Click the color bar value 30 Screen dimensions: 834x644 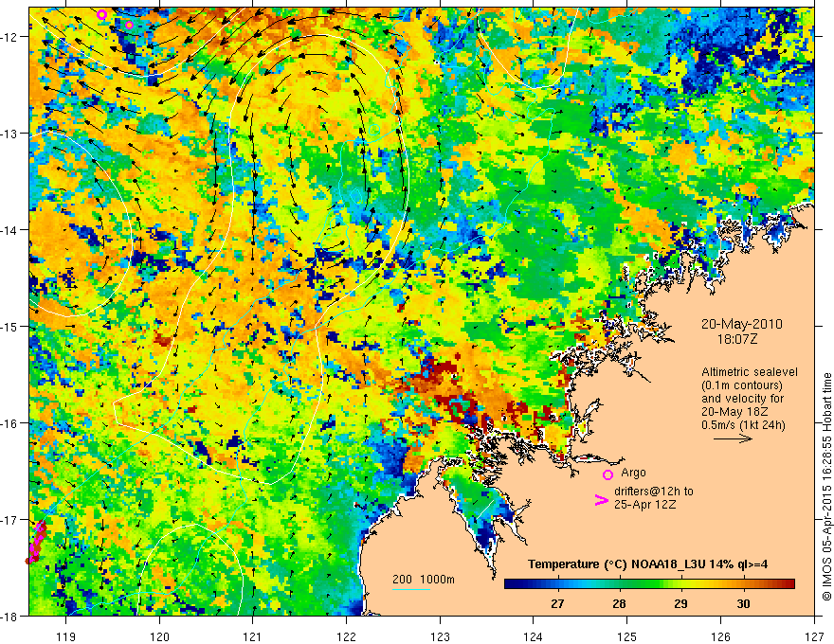743,604
